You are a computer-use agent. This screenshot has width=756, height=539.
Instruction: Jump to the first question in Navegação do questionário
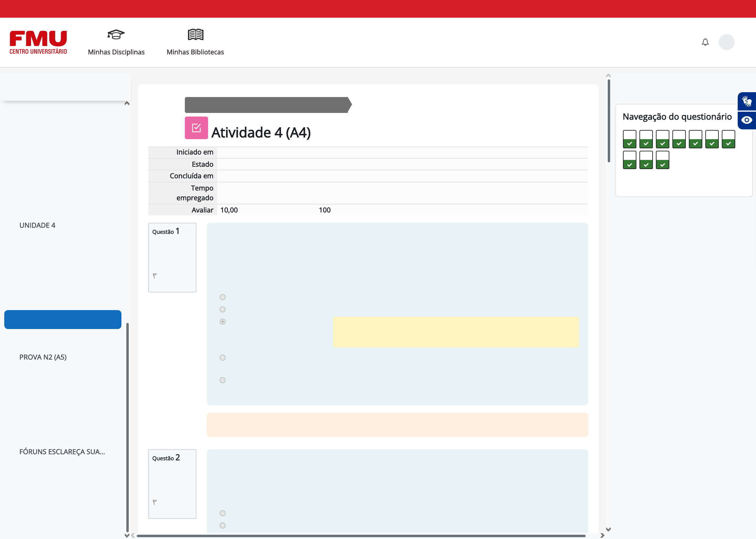(x=629, y=139)
